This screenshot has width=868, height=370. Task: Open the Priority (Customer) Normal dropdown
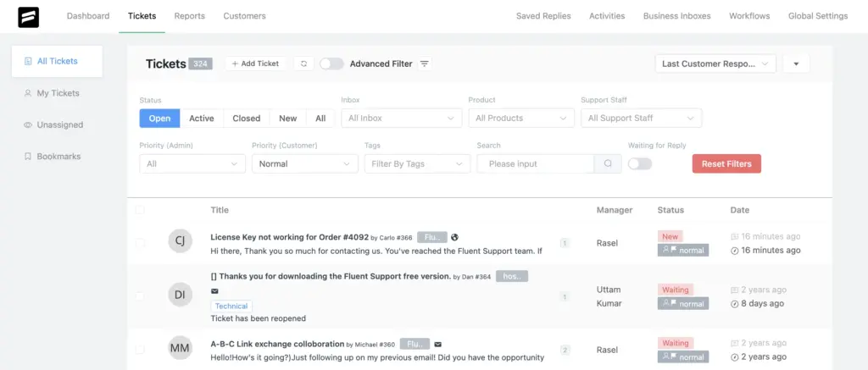[x=305, y=163]
